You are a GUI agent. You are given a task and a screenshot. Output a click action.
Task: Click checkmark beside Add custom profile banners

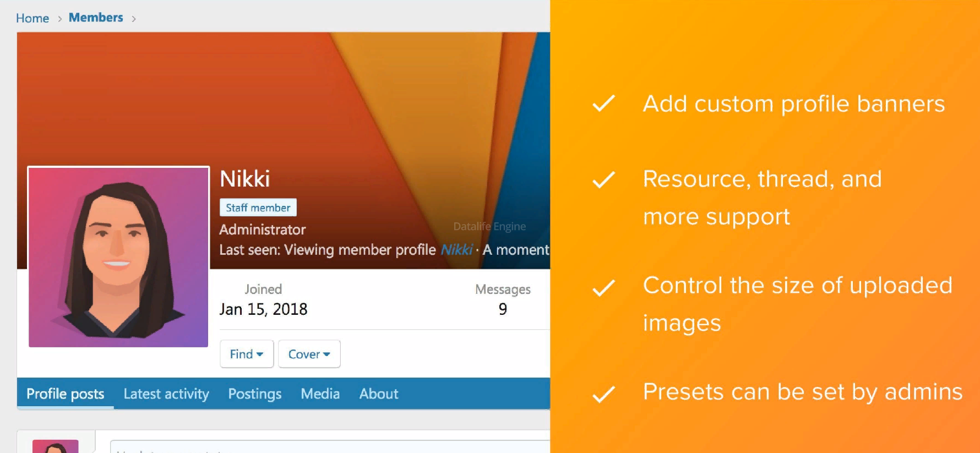[603, 103]
